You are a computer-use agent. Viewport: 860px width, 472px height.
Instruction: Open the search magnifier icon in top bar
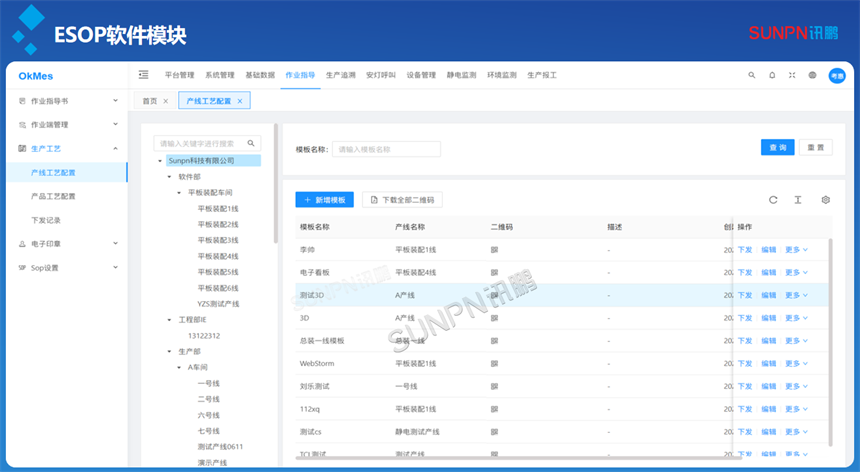tap(751, 75)
